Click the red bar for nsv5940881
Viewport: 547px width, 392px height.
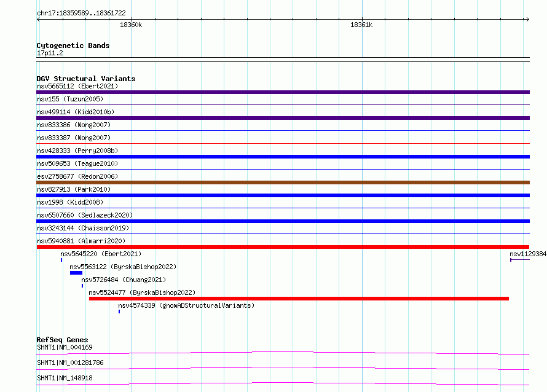point(283,247)
